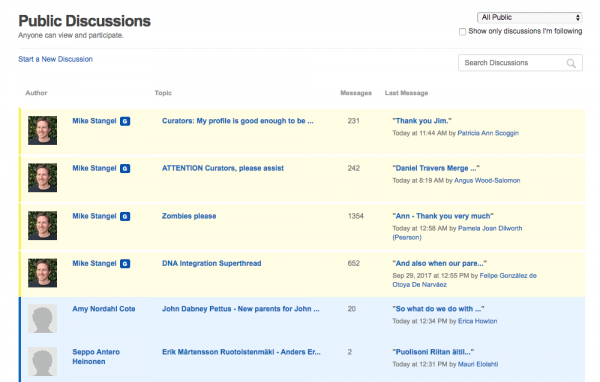Screen dimensions: 600x382
Task: Open the All Public filter dropdown
Action: (530, 17)
